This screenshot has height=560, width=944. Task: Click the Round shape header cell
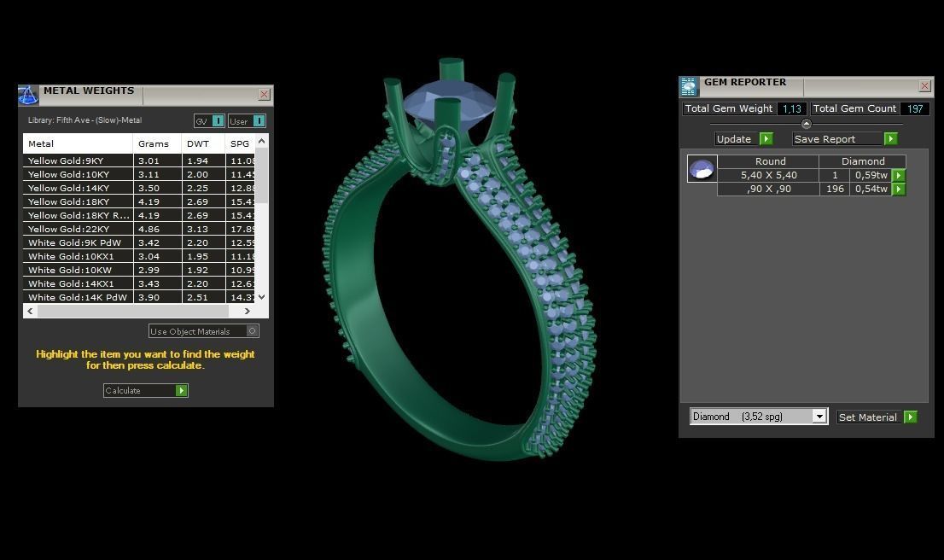(x=770, y=161)
